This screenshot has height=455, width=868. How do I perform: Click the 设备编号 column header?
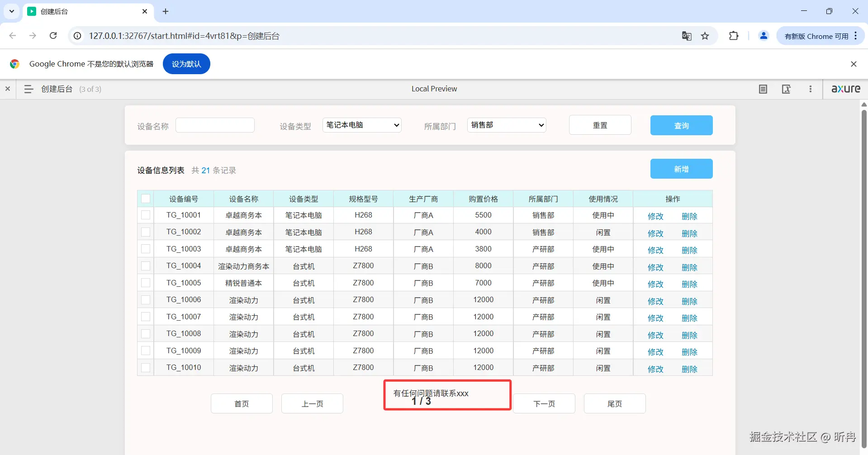click(184, 199)
